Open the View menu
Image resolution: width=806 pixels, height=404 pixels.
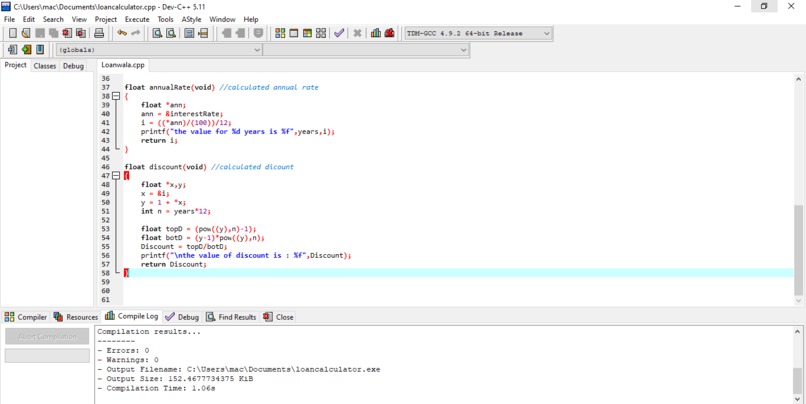click(x=79, y=20)
